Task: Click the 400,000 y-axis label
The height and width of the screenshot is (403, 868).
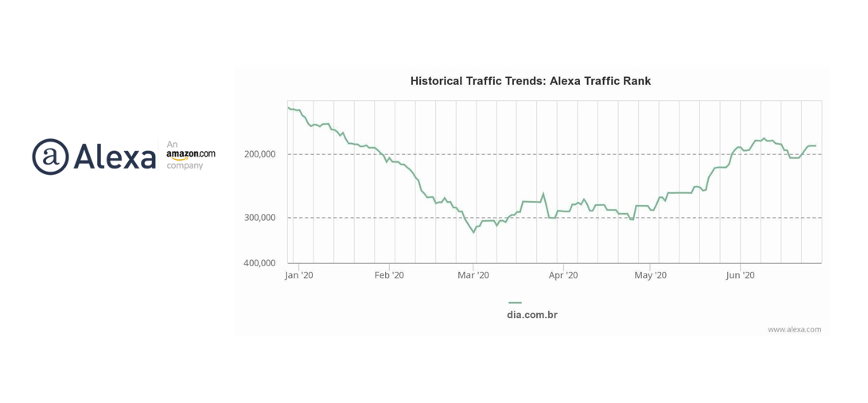Action: 259,263
